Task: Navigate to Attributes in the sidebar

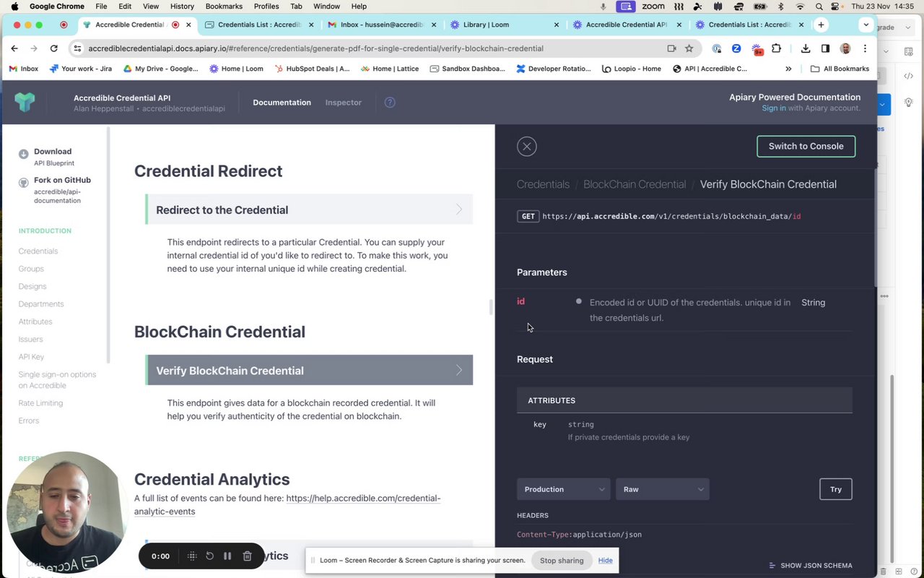Action: click(35, 322)
